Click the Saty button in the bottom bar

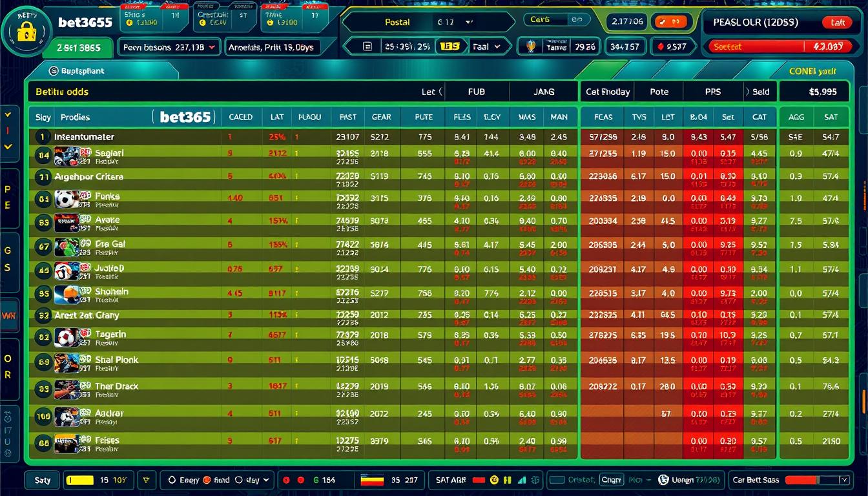pos(42,480)
